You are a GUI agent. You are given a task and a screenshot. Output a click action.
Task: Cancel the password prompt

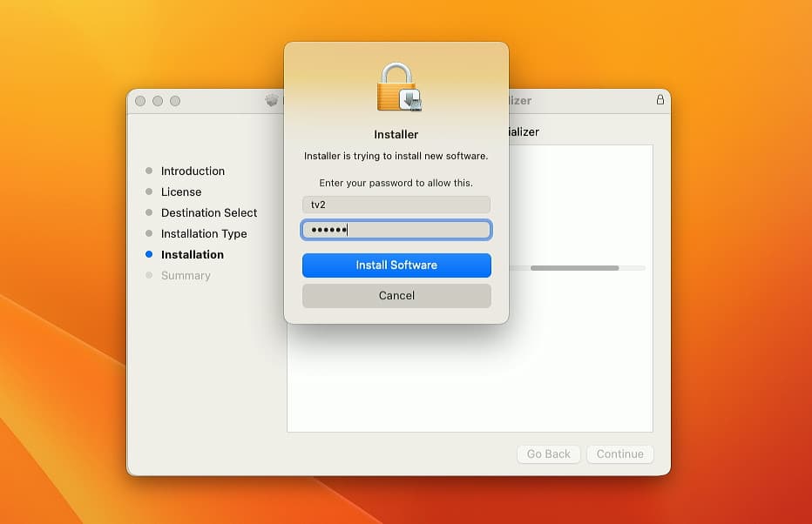pos(396,295)
